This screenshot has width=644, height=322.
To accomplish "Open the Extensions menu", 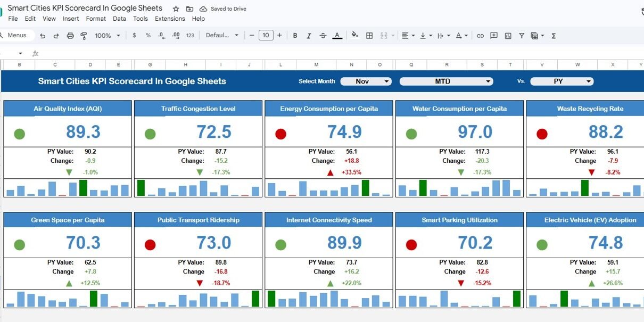I will [170, 19].
